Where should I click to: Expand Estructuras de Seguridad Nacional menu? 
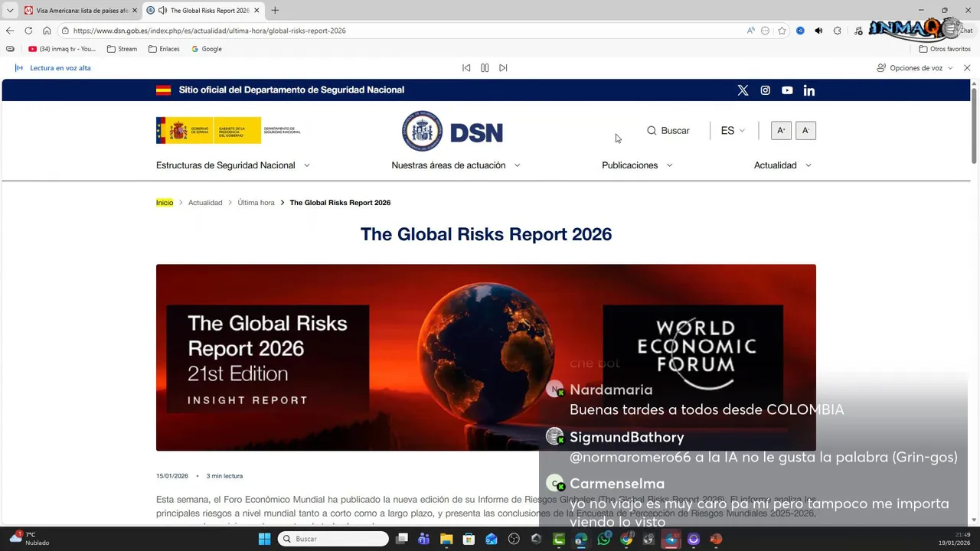[x=233, y=165]
